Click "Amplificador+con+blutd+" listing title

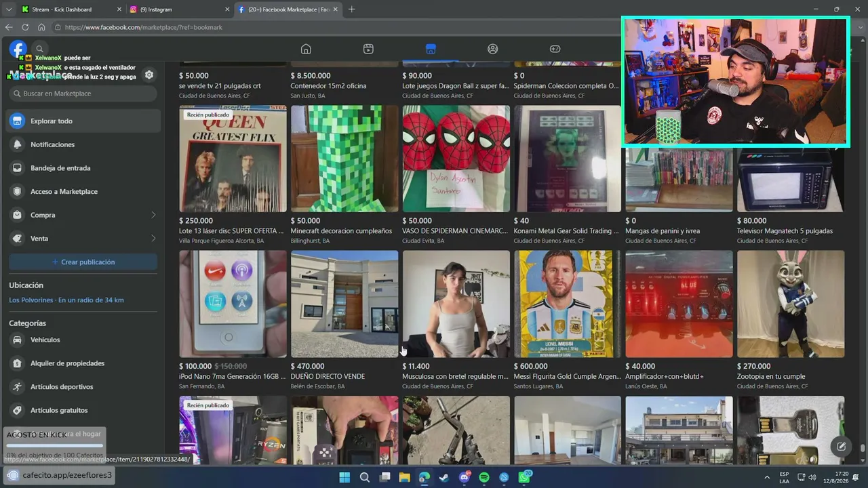pyautogui.click(x=665, y=376)
